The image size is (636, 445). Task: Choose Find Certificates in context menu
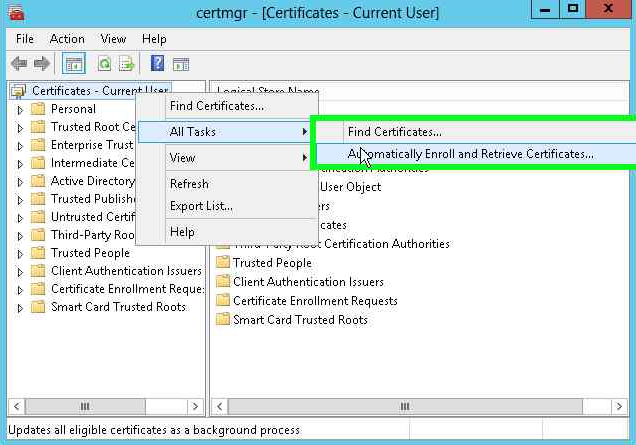pos(227,106)
